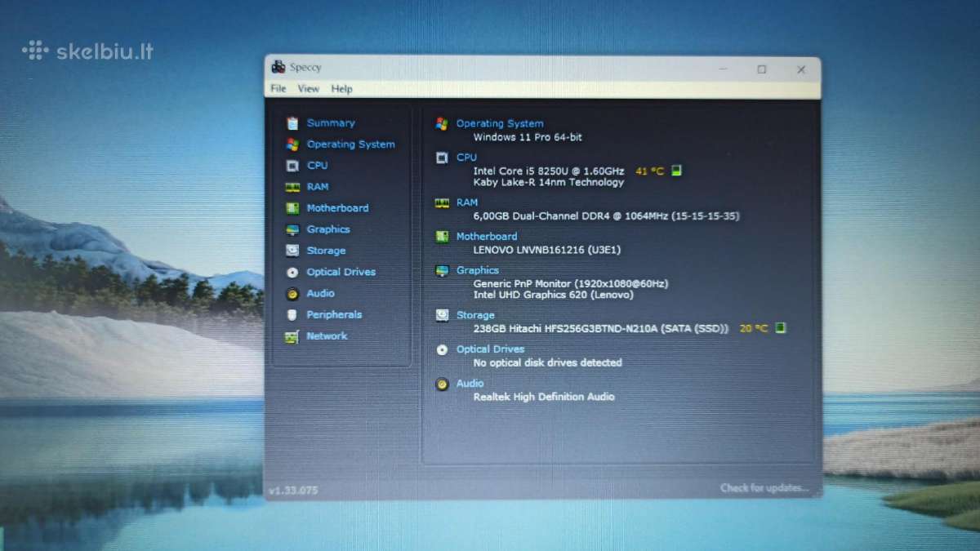
Task: Click the storage temperature 20 °C reading
Action: pyautogui.click(x=754, y=328)
